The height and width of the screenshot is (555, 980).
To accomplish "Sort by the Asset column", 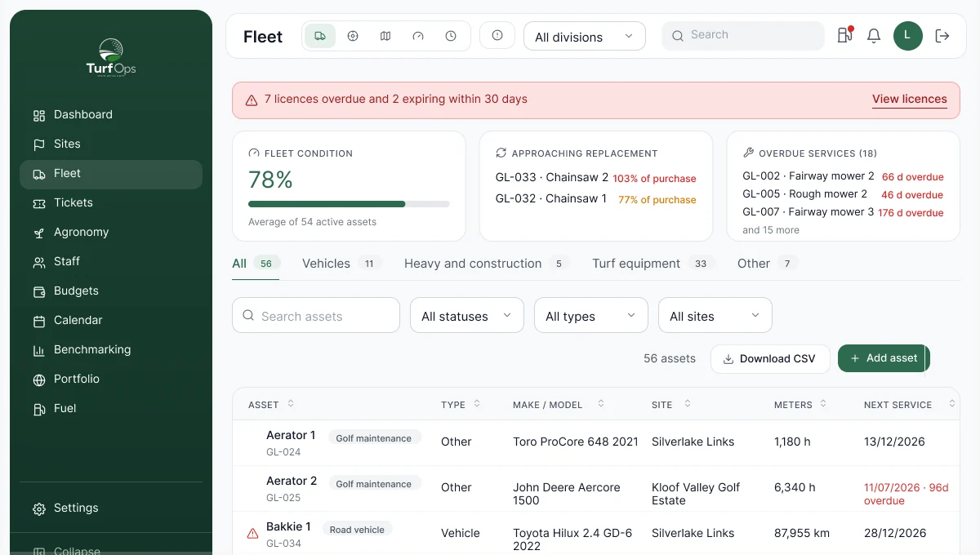I will pyautogui.click(x=271, y=405).
